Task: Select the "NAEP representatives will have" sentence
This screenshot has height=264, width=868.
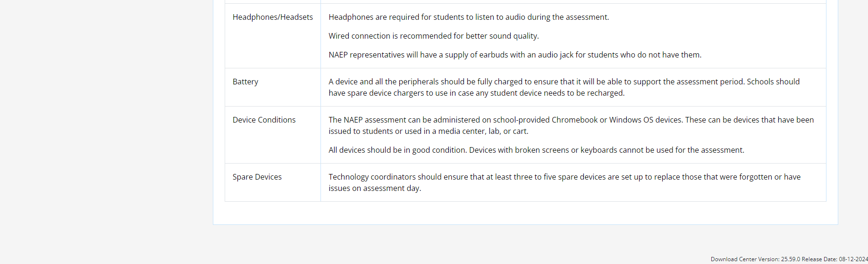Action: tap(514, 55)
